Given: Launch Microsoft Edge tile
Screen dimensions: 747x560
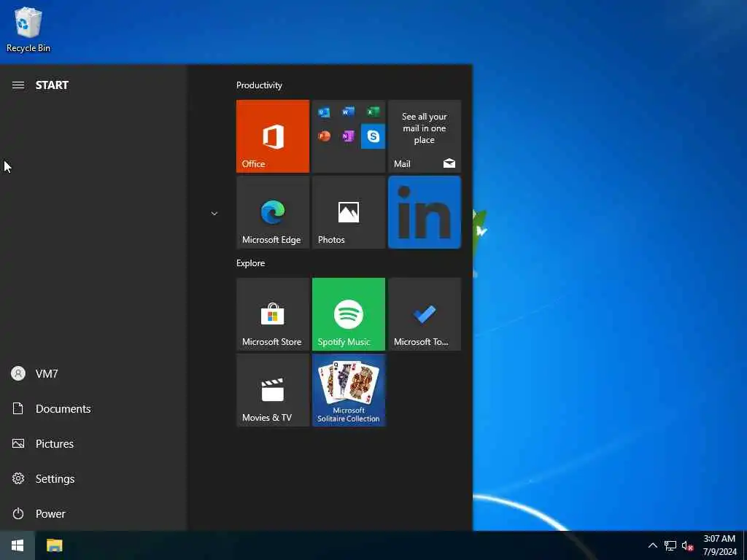Looking at the screenshot, I should pos(273,212).
